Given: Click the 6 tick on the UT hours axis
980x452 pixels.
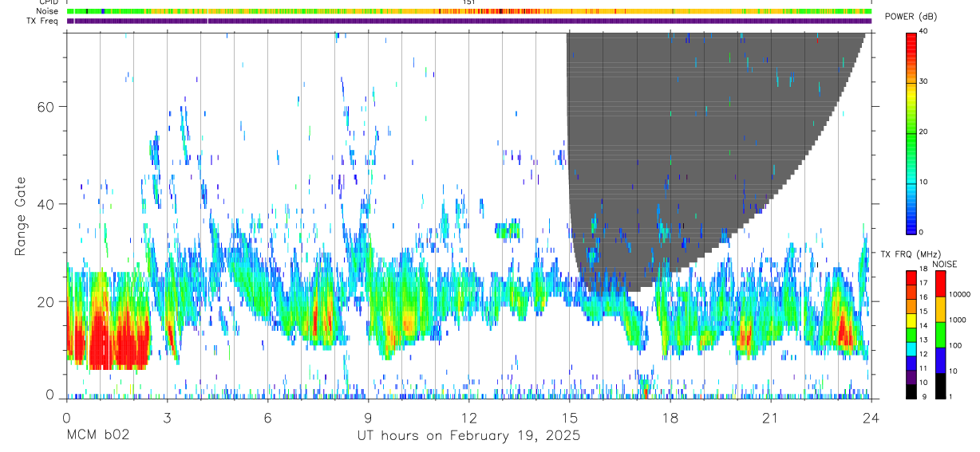Looking at the screenshot, I should point(267,417).
